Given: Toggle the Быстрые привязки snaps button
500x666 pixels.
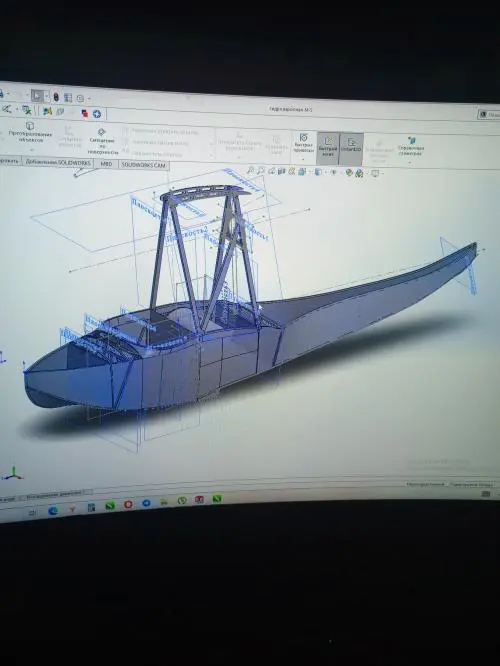Looking at the screenshot, I should click(304, 144).
